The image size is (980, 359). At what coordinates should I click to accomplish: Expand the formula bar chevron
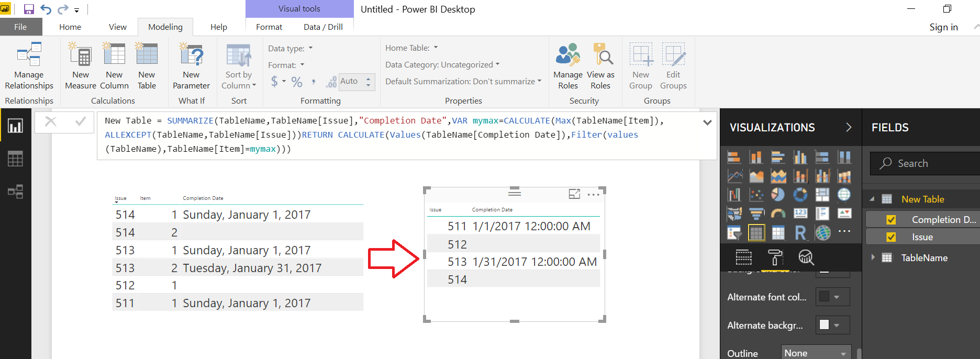[707, 122]
